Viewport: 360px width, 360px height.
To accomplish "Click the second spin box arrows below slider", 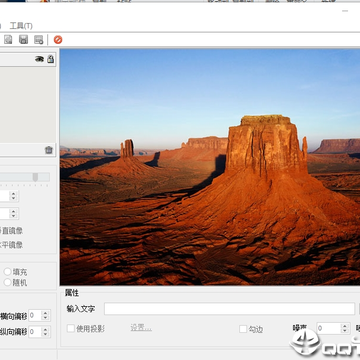I will point(13,213).
